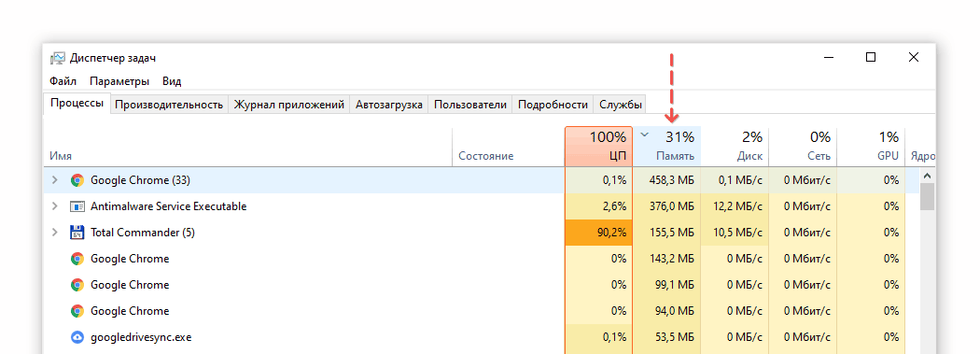Screen dimensions: 980x354
Task: Sort by the Состояние column header
Action: coord(508,147)
